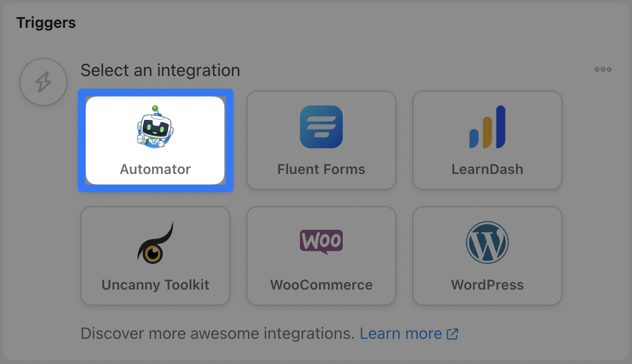
Task: Click the Select an integration prompt text
Action: [160, 70]
